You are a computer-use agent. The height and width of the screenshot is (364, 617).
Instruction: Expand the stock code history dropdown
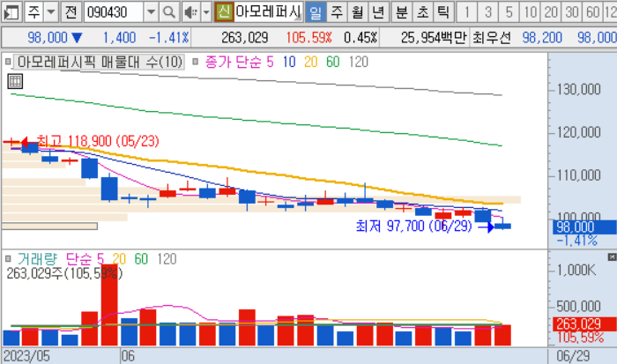[x=151, y=12]
